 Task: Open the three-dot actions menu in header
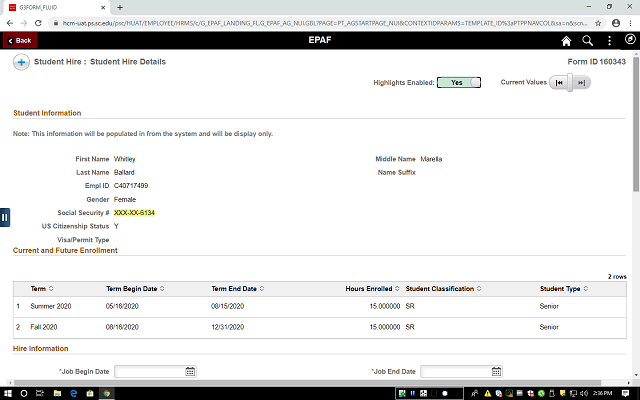(x=609, y=40)
